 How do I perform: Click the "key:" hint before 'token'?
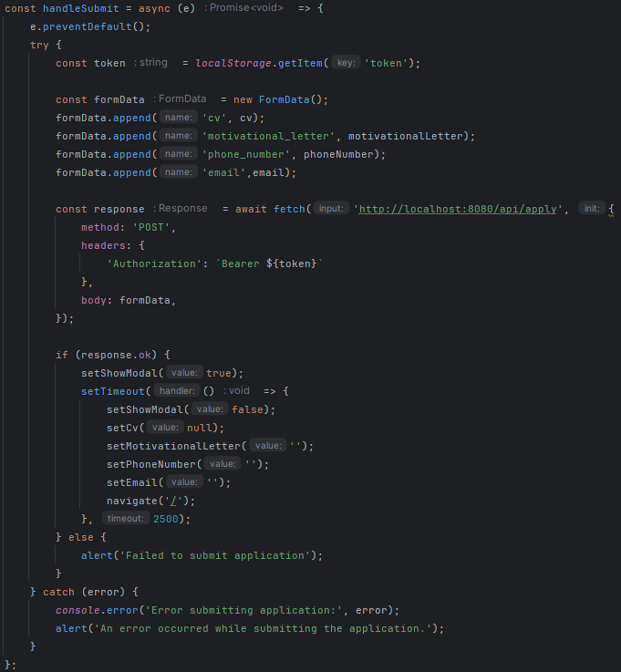coord(346,63)
